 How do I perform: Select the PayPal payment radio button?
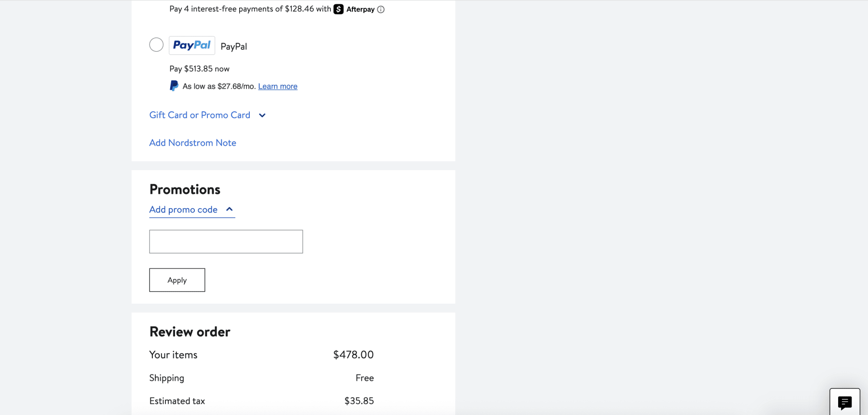pyautogui.click(x=156, y=44)
